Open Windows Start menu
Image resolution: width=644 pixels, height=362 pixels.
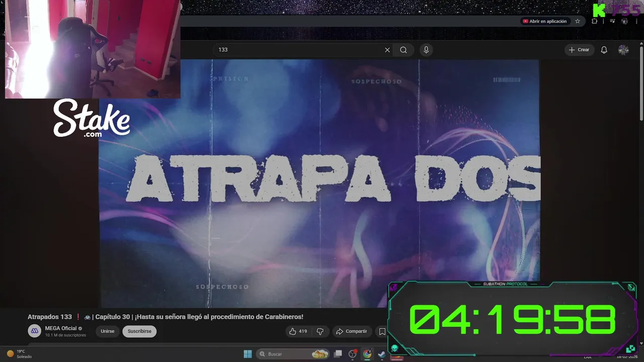pos(248,354)
